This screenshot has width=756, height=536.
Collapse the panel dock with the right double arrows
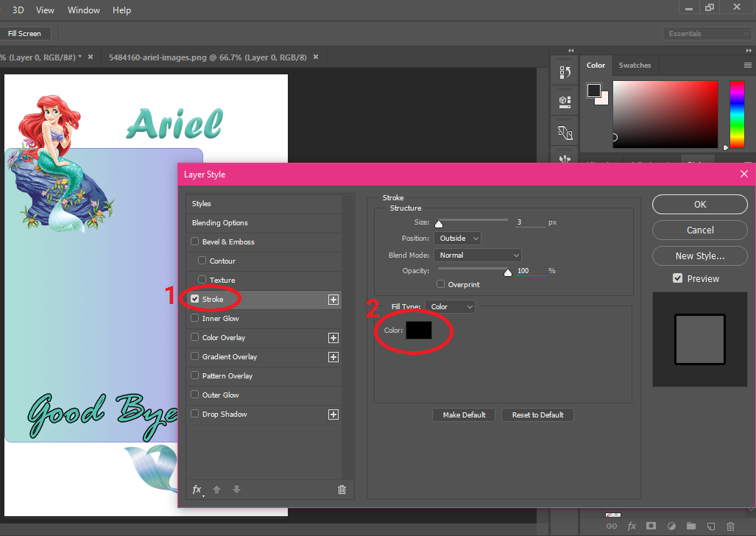(x=749, y=51)
